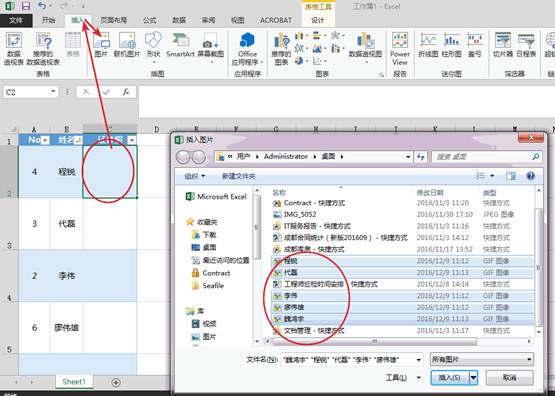Image resolution: width=555 pixels, height=396 pixels.
Task: Open Office apps (Office 应用程序)
Action: pos(247,49)
